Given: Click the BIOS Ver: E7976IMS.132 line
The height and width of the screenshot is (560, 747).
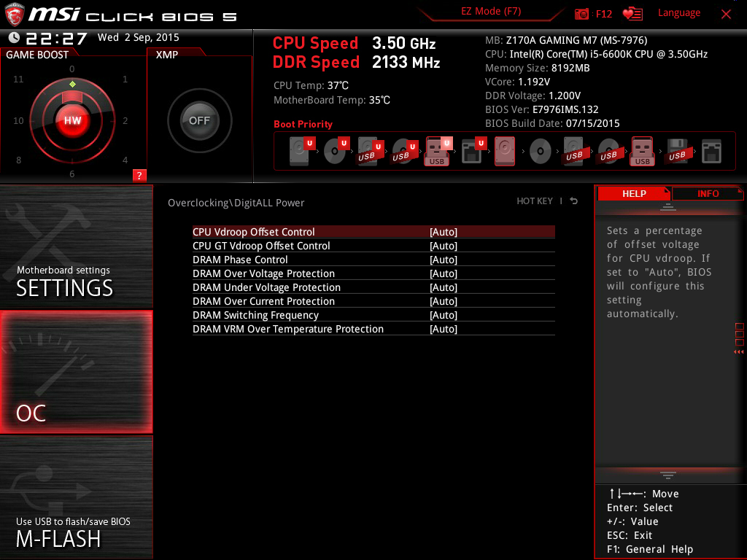Looking at the screenshot, I should tap(542, 109).
